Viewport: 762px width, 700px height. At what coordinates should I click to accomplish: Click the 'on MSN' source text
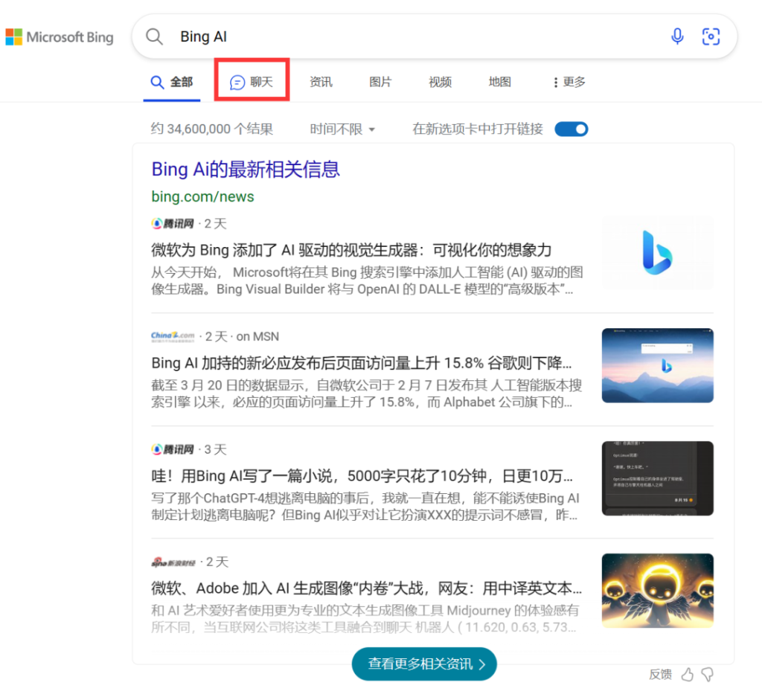pos(257,337)
